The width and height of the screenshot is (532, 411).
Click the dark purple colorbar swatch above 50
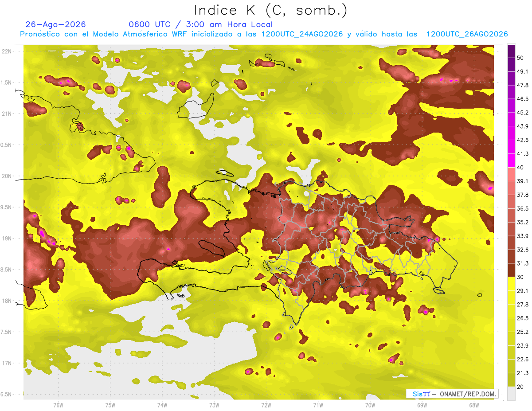point(511,51)
